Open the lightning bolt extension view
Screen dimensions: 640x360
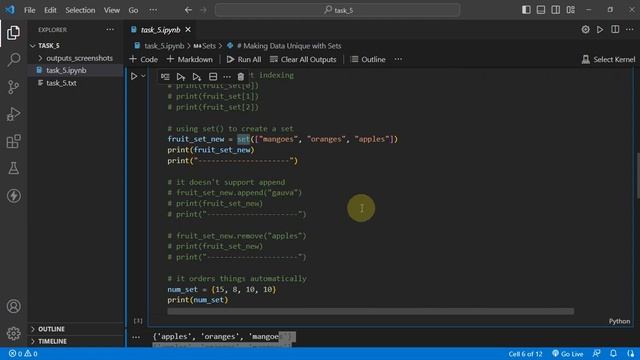point(13,196)
